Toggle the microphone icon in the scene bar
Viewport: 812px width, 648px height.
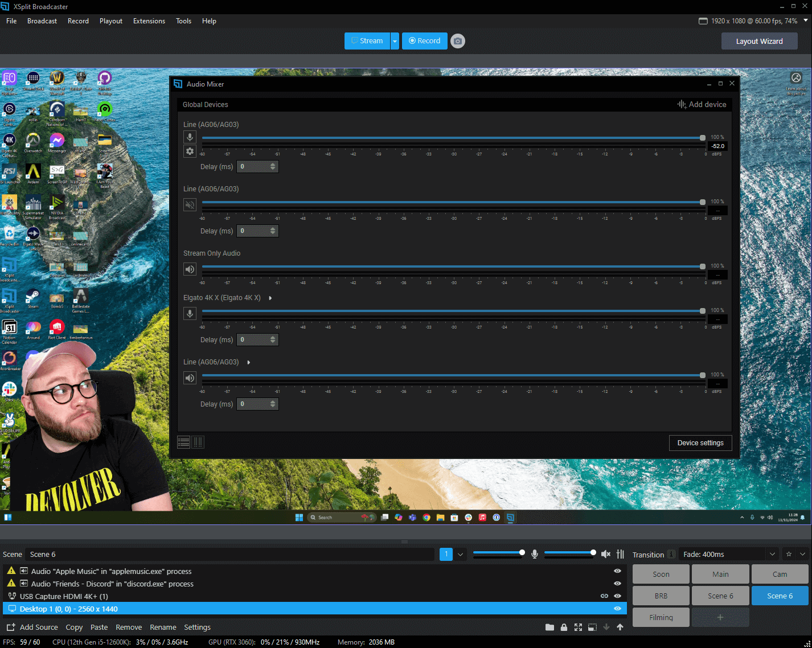click(535, 554)
